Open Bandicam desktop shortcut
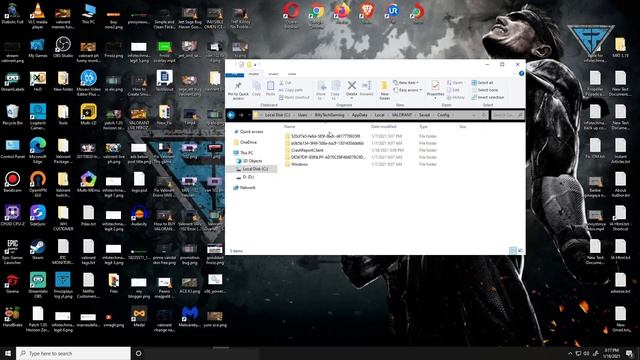 tap(12, 182)
